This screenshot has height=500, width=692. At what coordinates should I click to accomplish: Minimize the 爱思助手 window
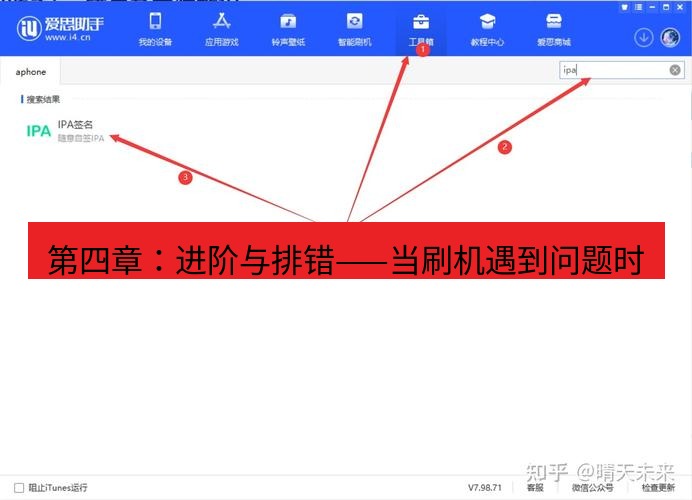point(652,8)
